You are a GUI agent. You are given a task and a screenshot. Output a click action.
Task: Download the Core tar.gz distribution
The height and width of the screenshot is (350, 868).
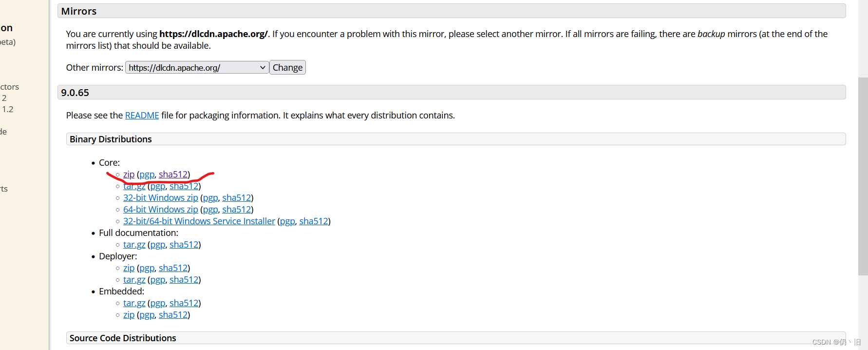tap(134, 186)
